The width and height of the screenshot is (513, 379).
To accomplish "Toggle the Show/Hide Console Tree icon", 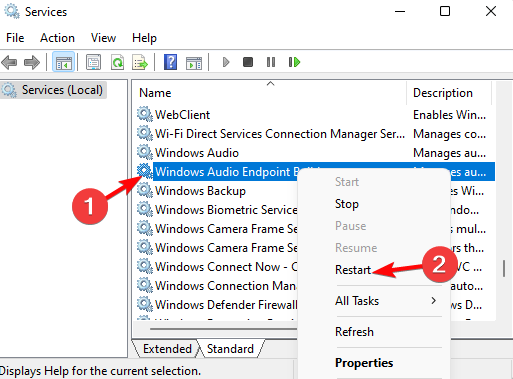I will (x=63, y=62).
